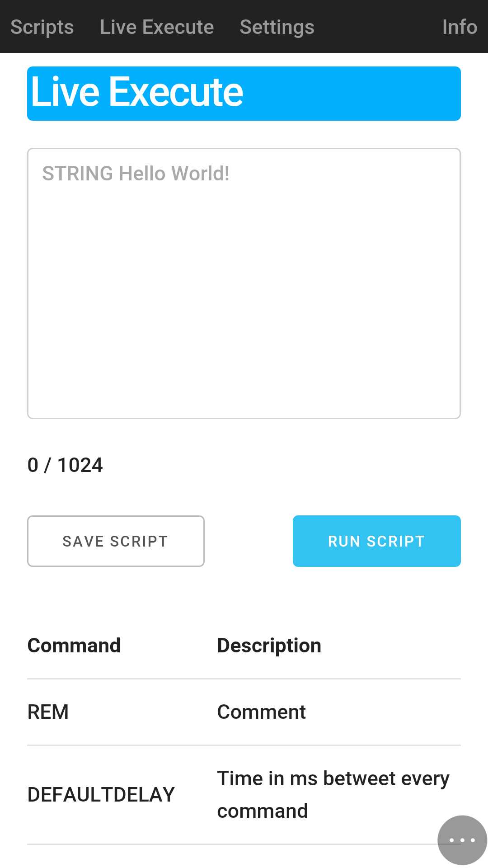Image resolution: width=488 pixels, height=868 pixels.
Task: Open the Scripts tab
Action: click(x=42, y=27)
